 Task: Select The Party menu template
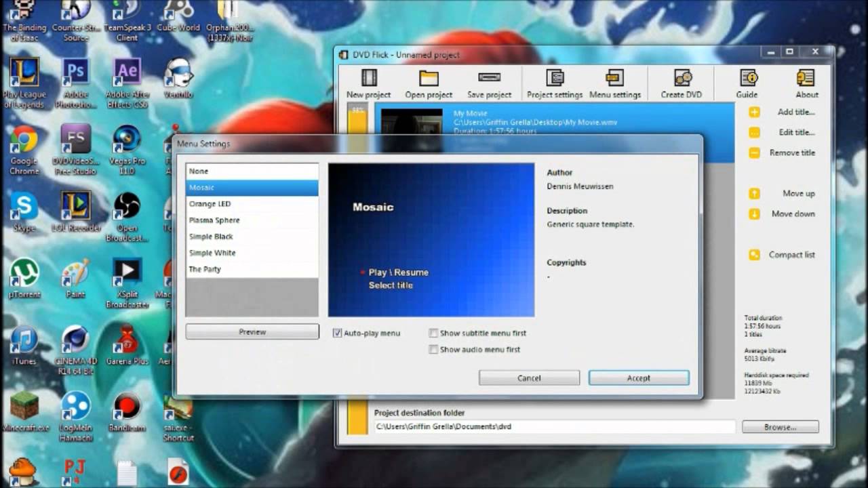252,269
